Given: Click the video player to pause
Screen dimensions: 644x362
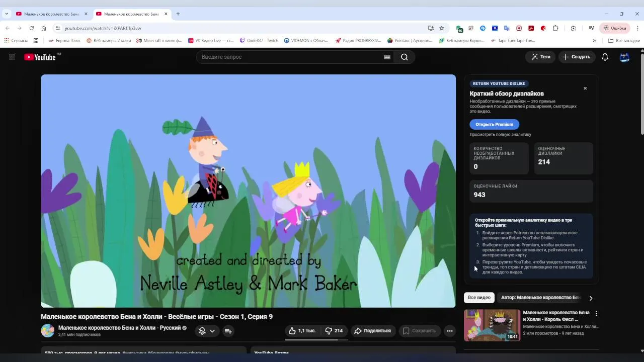Looking at the screenshot, I should [x=248, y=191].
